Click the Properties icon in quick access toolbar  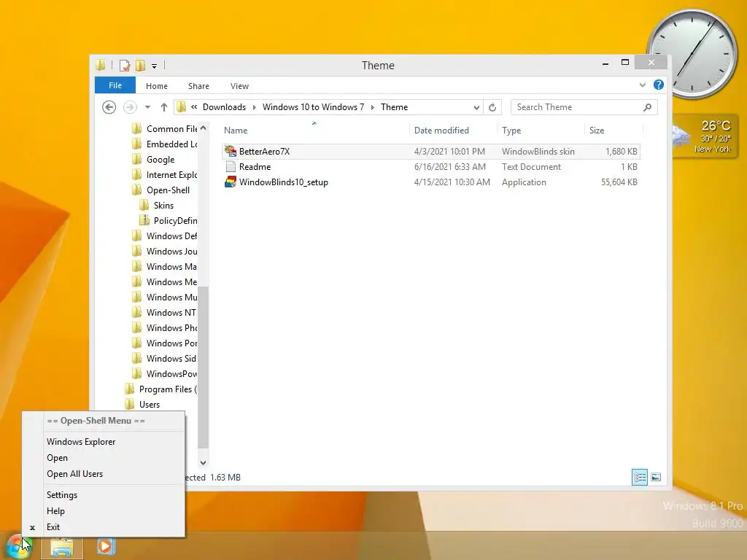click(125, 65)
